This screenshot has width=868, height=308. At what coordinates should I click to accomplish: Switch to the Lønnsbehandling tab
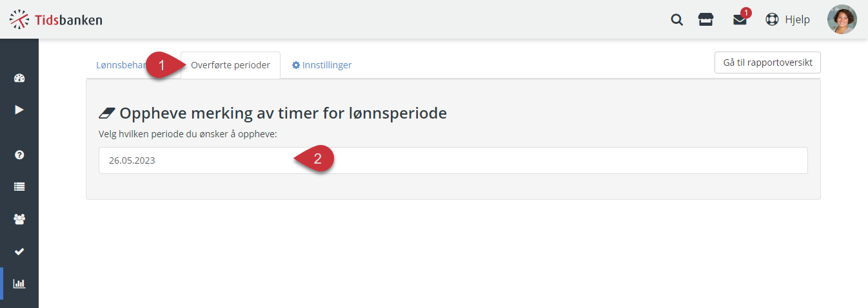(x=121, y=65)
